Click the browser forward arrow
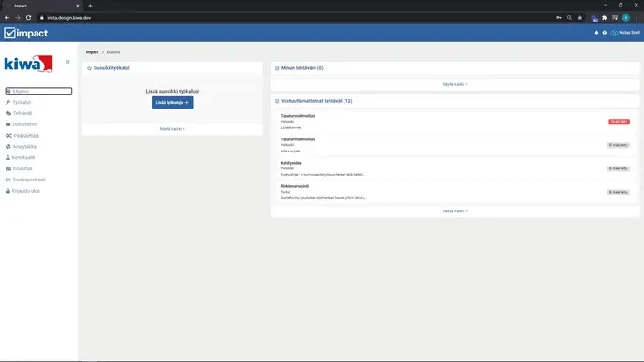This screenshot has width=644, height=362. (18, 18)
